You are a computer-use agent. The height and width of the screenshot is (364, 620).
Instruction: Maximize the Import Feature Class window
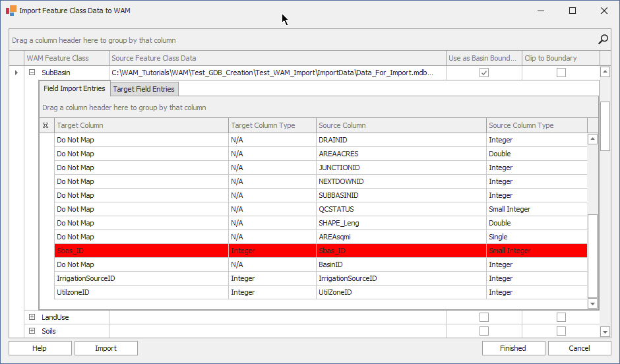click(x=572, y=11)
